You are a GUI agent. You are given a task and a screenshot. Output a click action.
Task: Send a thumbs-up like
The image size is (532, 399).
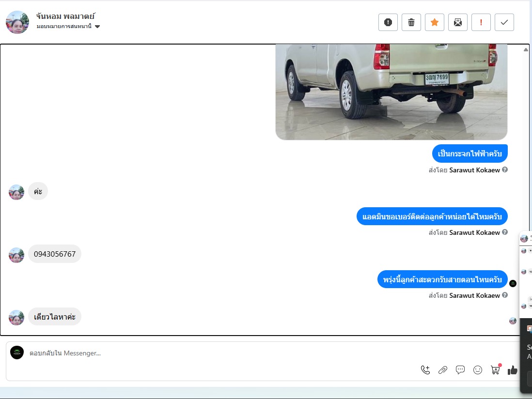pyautogui.click(x=512, y=370)
